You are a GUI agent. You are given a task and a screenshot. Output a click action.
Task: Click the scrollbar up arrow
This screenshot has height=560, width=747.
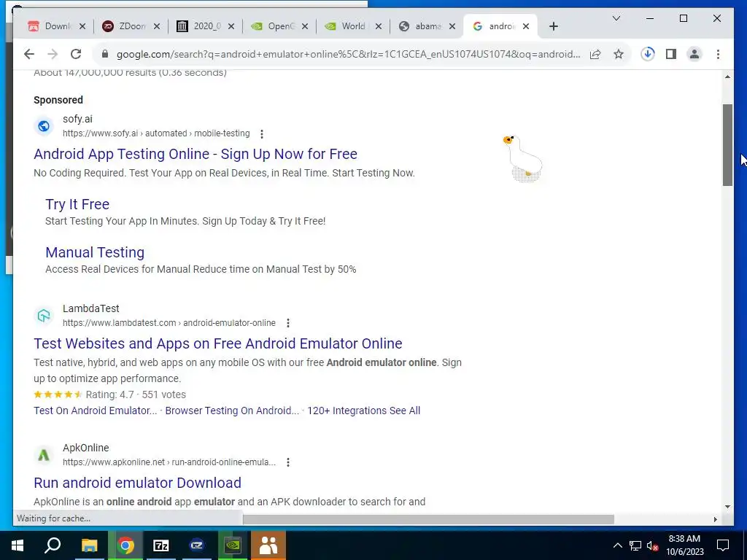tap(727, 77)
